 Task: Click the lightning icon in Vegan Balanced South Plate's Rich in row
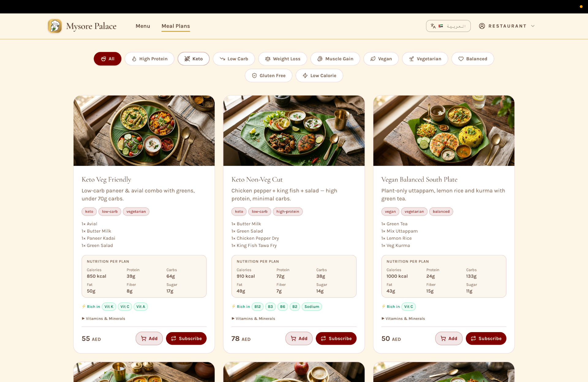click(383, 306)
